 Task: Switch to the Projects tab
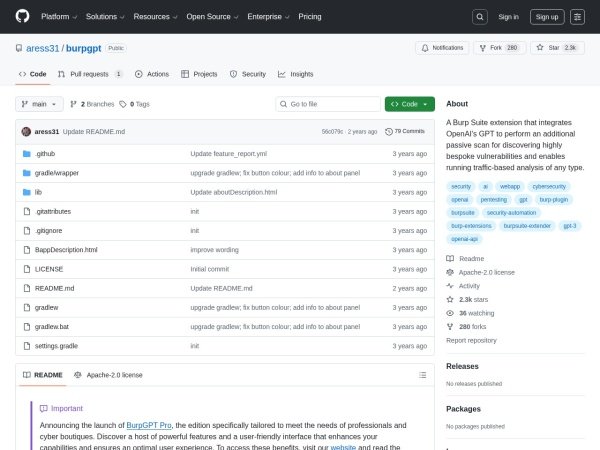click(199, 74)
